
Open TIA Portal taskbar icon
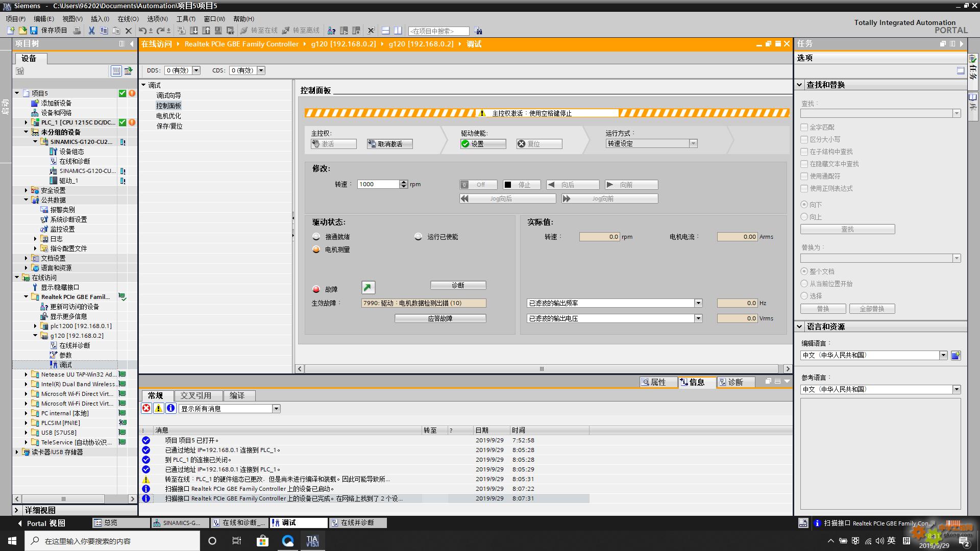click(312, 541)
